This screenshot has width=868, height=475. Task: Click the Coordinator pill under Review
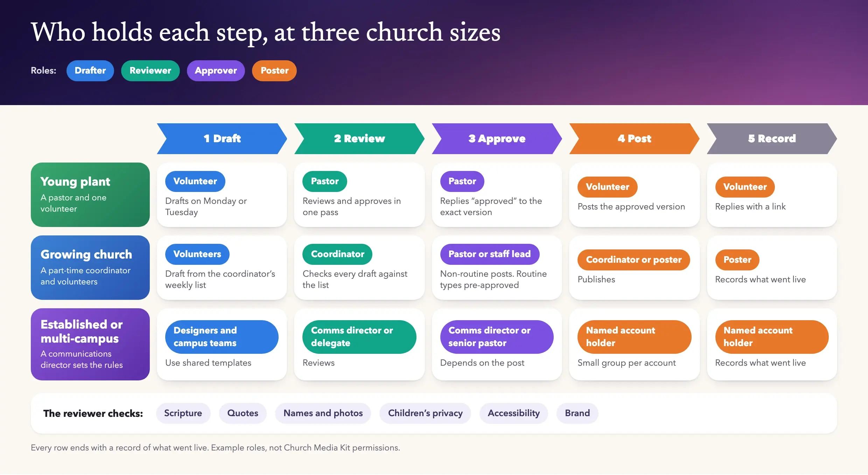coord(337,254)
